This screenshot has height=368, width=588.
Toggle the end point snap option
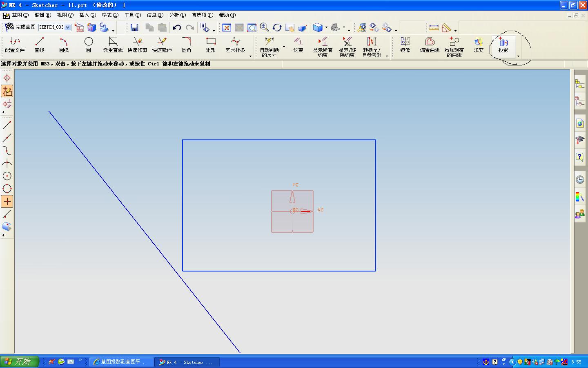(x=7, y=125)
